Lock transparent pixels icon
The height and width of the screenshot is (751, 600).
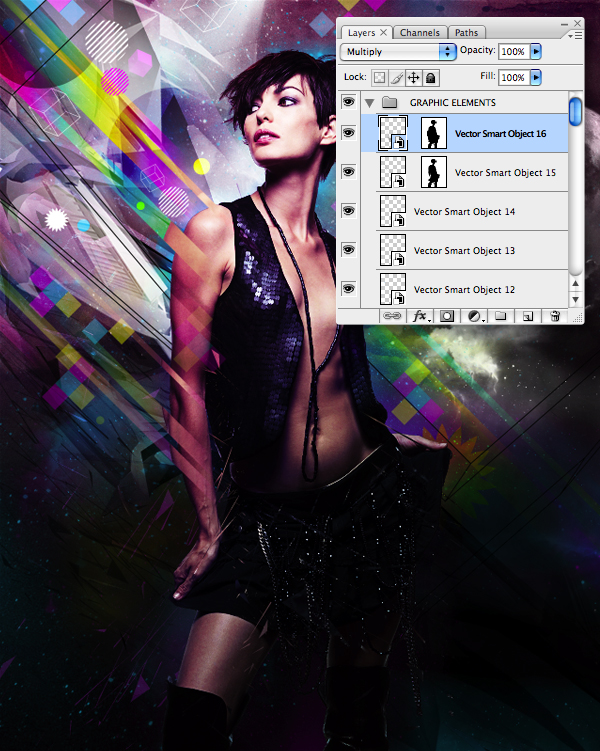point(379,78)
